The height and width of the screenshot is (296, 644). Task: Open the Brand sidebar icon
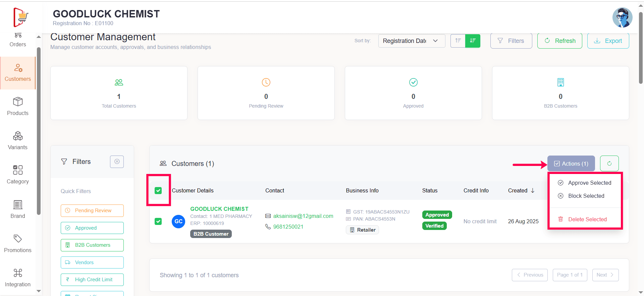coord(18,210)
